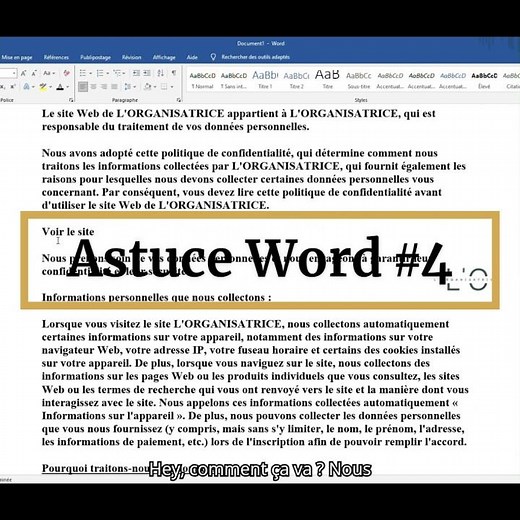Image resolution: width=520 pixels, height=520 pixels.
Task: Apply the Normal style
Action: [x=203, y=80]
